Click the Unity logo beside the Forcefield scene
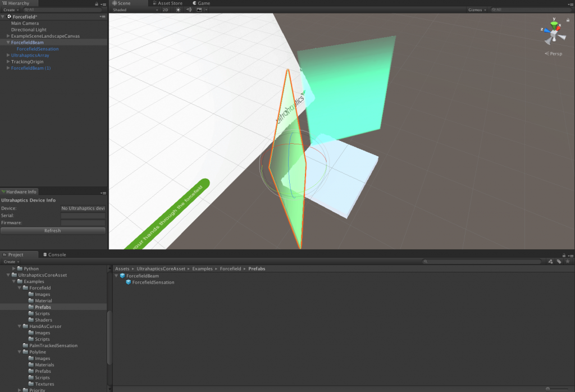 (9, 16)
